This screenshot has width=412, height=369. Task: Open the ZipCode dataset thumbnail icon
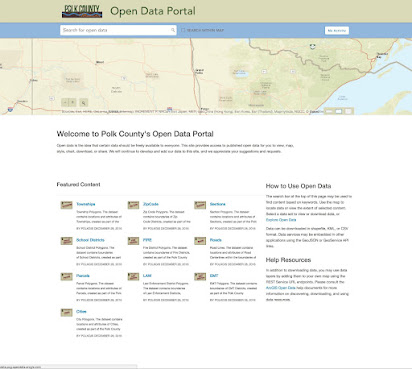pyautogui.click(x=133, y=205)
